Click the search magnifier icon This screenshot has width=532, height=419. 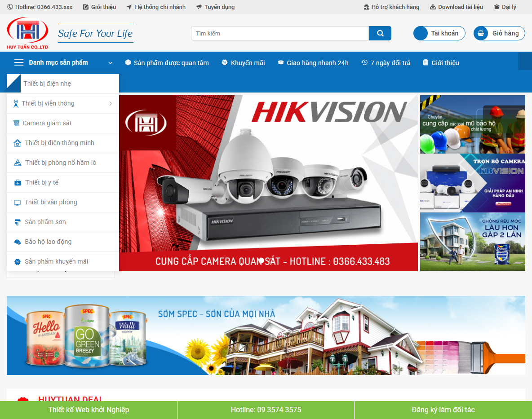click(x=380, y=33)
